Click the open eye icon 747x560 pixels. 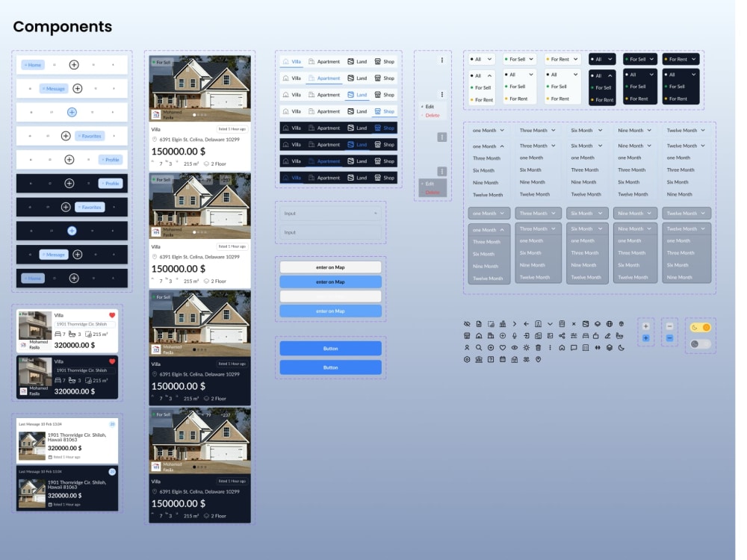(x=515, y=348)
